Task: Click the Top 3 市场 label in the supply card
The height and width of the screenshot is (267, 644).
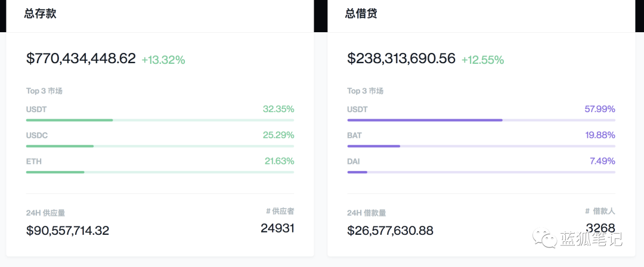Action: click(x=44, y=91)
